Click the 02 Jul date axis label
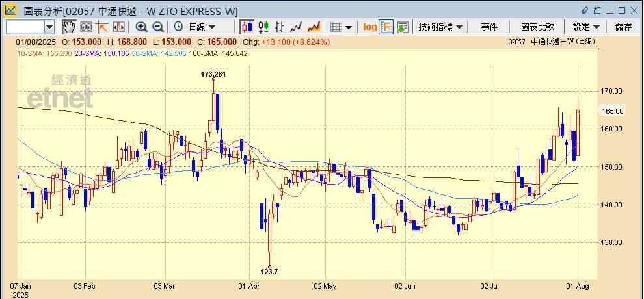The height and width of the screenshot is (299, 644). click(x=490, y=286)
